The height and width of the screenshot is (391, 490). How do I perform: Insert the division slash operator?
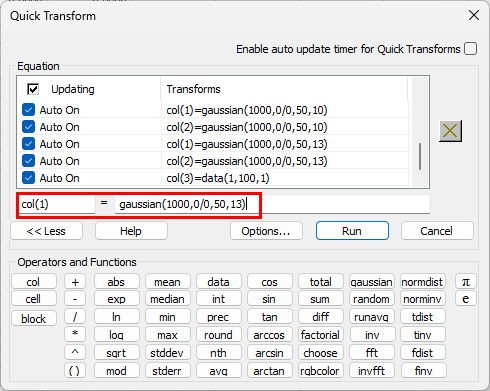click(x=75, y=317)
